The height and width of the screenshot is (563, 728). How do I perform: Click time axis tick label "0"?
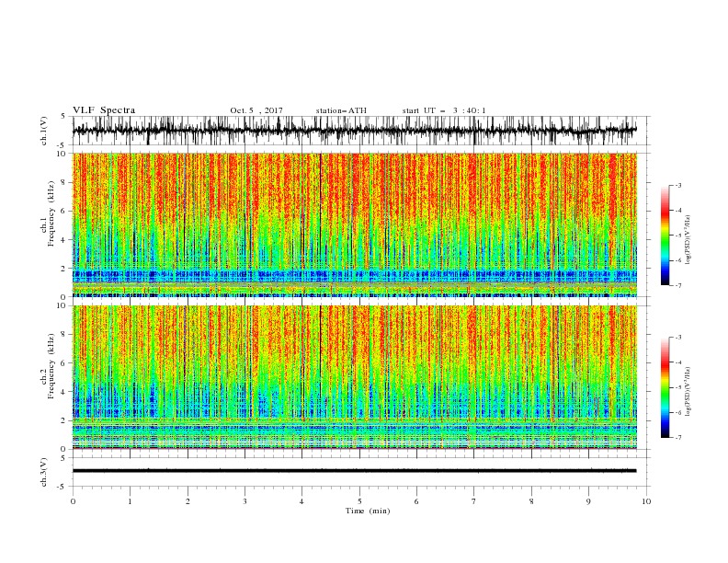73,501
